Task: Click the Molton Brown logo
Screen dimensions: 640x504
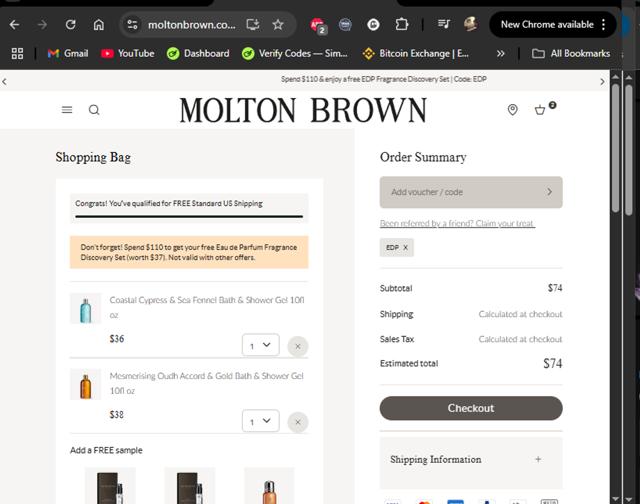Action: (x=303, y=110)
